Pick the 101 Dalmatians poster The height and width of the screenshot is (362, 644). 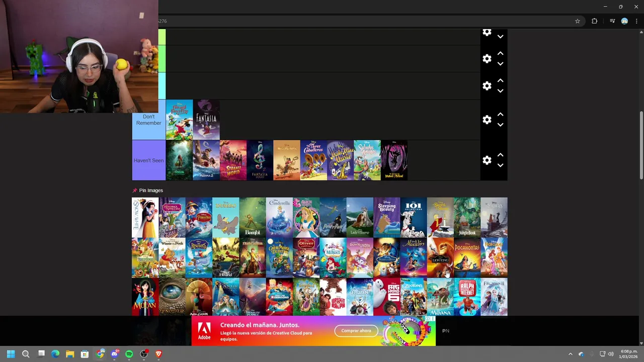(414, 217)
